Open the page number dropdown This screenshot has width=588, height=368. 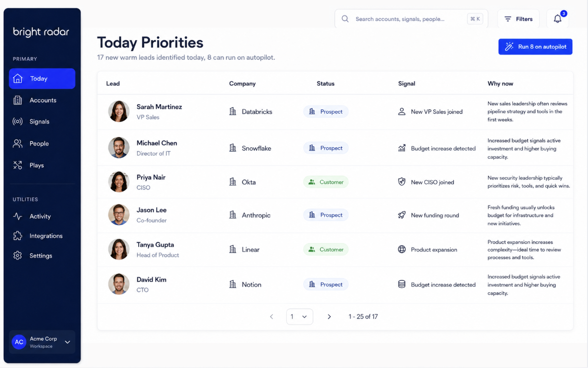[300, 316]
